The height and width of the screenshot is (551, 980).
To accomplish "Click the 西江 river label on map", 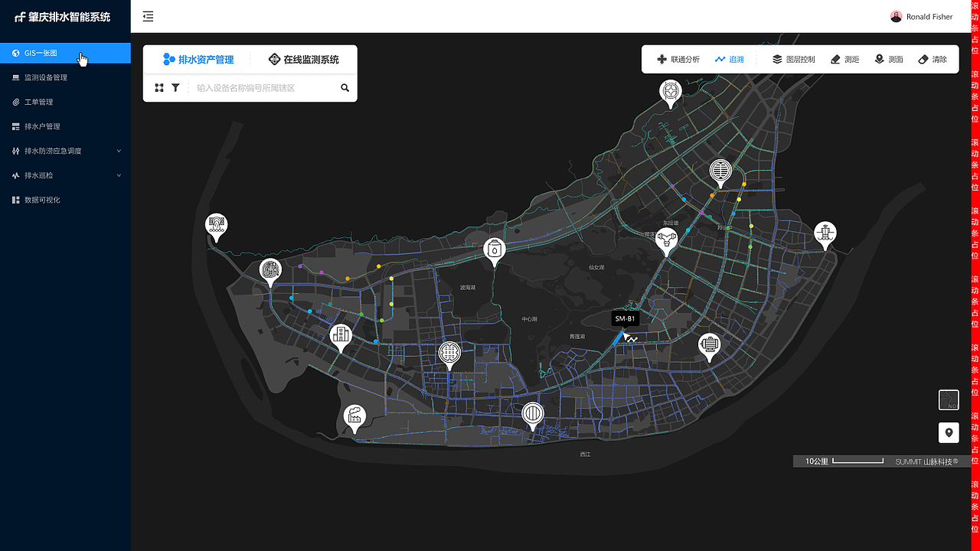I will tap(585, 455).
